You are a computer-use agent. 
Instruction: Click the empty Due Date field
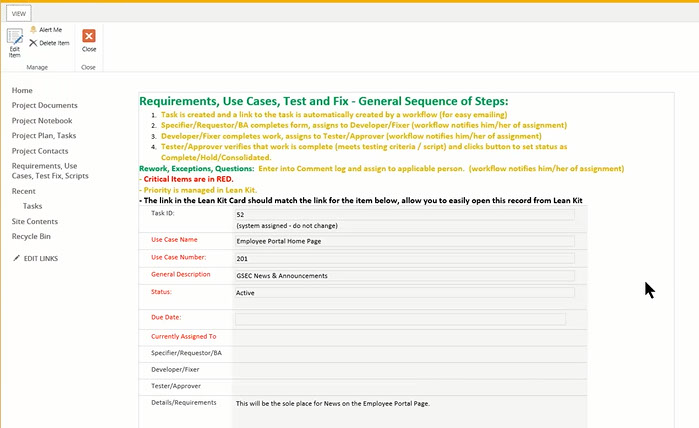399,319
